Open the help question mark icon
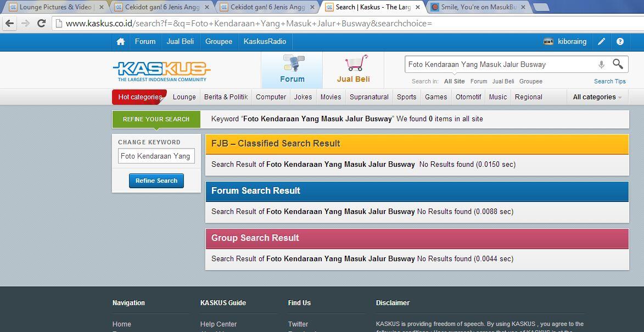This screenshot has width=644, height=332. [x=620, y=42]
